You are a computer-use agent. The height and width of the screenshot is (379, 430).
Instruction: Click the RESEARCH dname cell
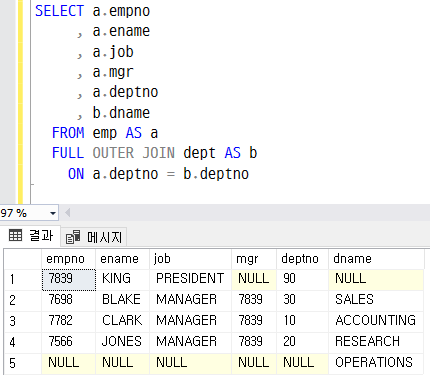coord(376,343)
